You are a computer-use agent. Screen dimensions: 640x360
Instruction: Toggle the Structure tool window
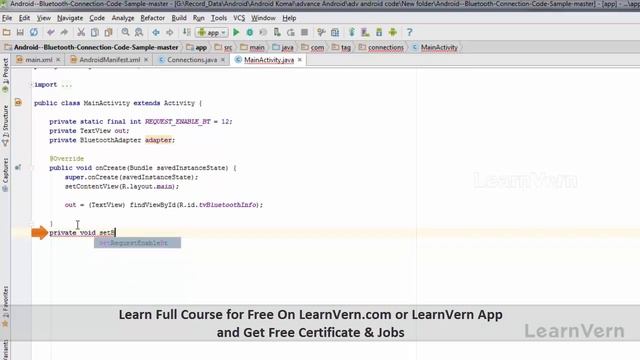(5, 126)
